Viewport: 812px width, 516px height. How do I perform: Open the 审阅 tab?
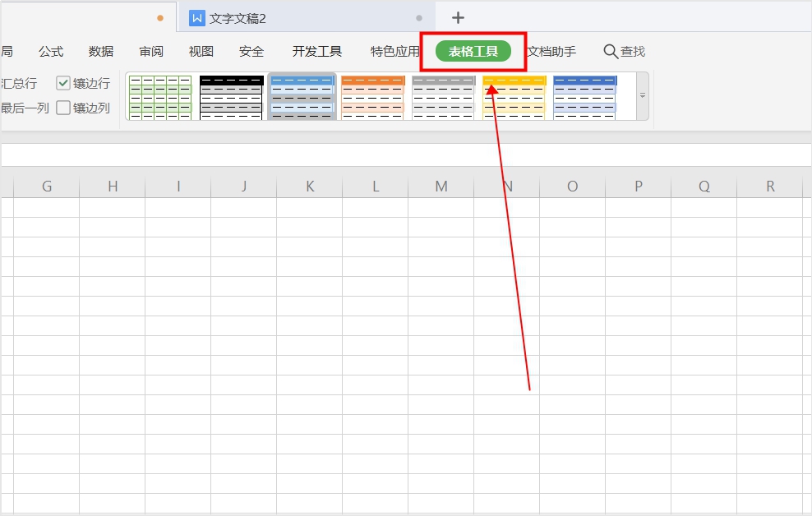151,51
